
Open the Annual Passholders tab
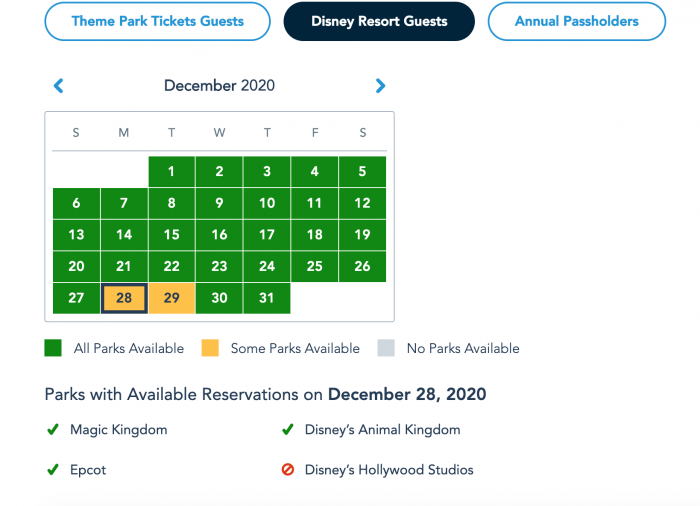(577, 21)
